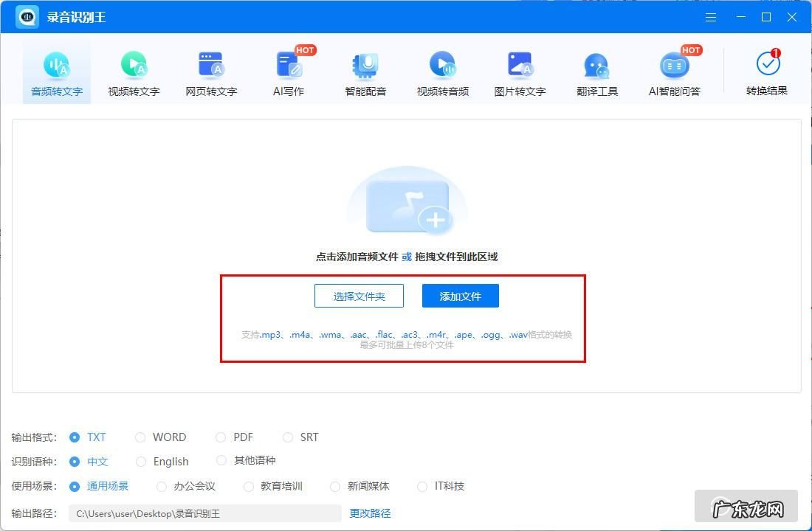Switch to the 音频转文字 tab
This screenshot has width=812, height=531.
57,74
